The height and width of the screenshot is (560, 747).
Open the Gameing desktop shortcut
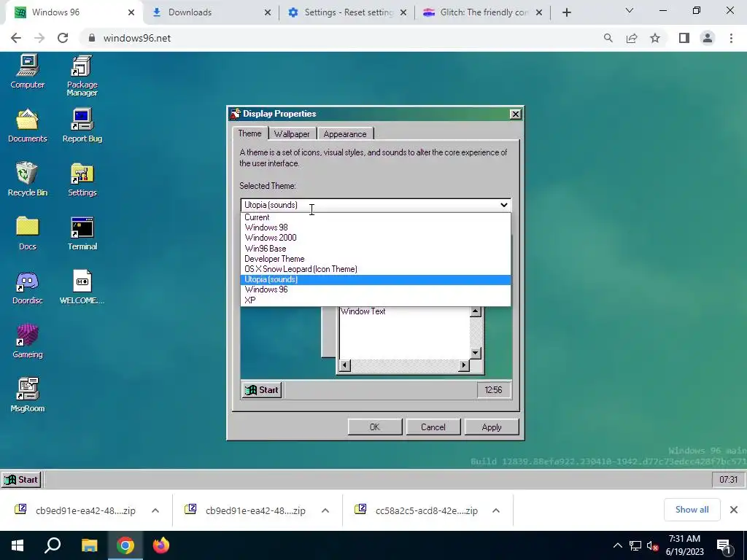point(28,341)
